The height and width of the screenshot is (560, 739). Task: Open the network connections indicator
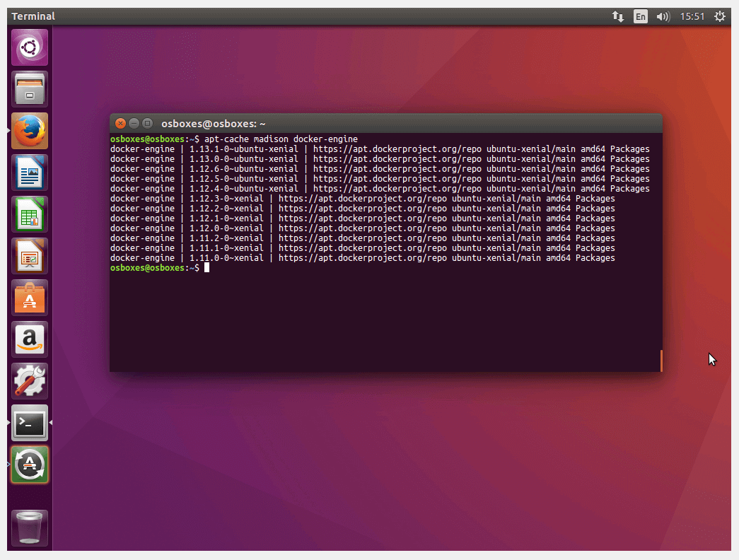click(x=618, y=16)
